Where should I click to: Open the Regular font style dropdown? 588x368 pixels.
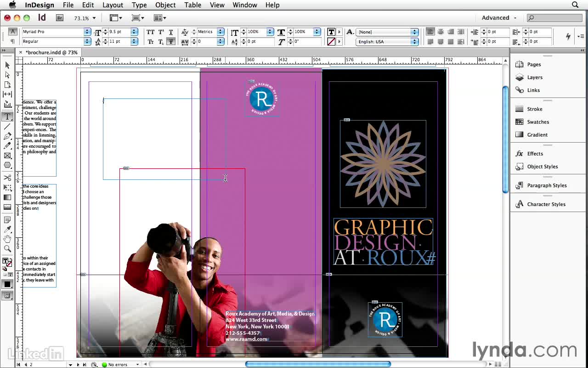coord(87,41)
